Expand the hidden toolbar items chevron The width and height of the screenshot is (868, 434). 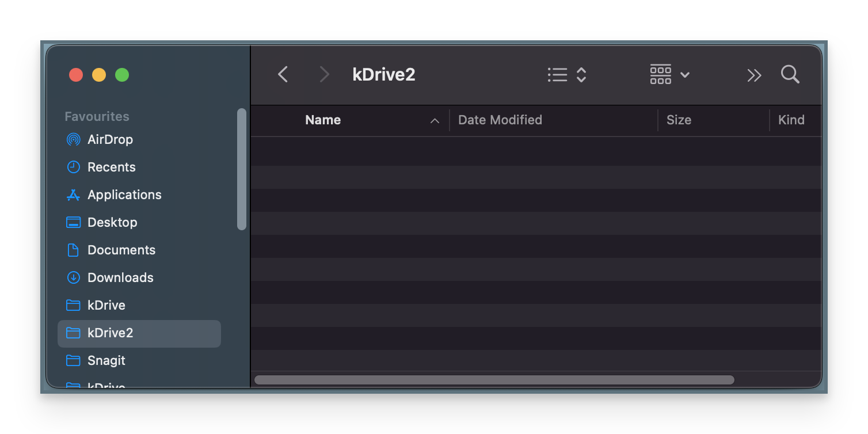pos(754,74)
